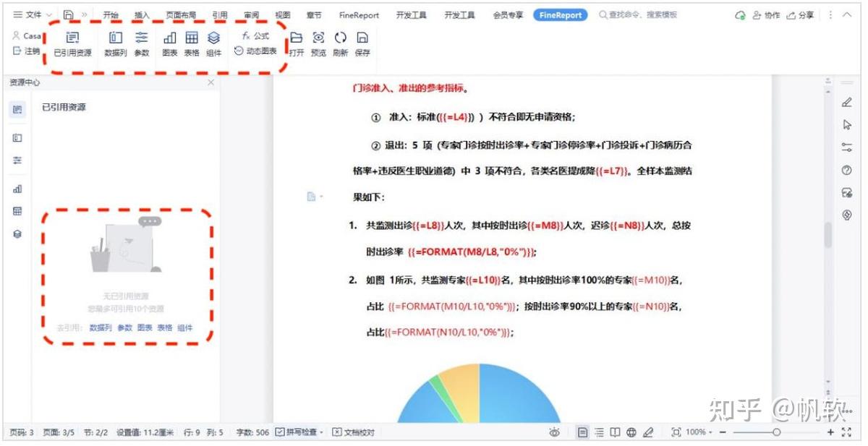Click the 组件 (component) ribbon icon
The height and width of the screenshot is (446, 868).
pos(213,42)
